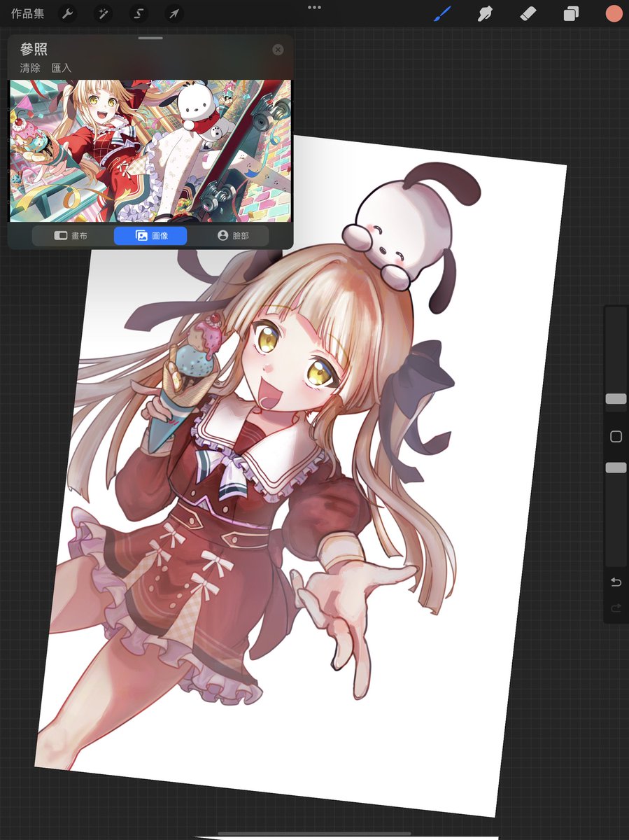Select the Eraser tool

[x=528, y=13]
